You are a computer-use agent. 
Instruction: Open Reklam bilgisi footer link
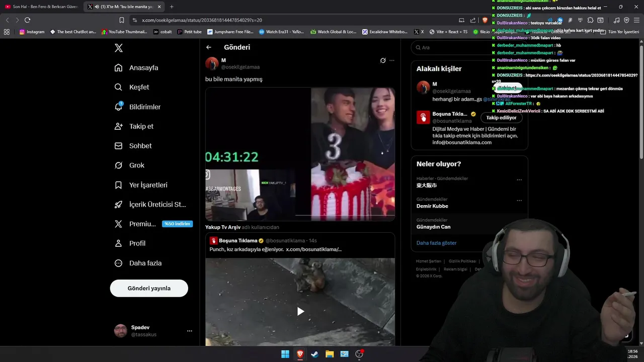(x=455, y=269)
